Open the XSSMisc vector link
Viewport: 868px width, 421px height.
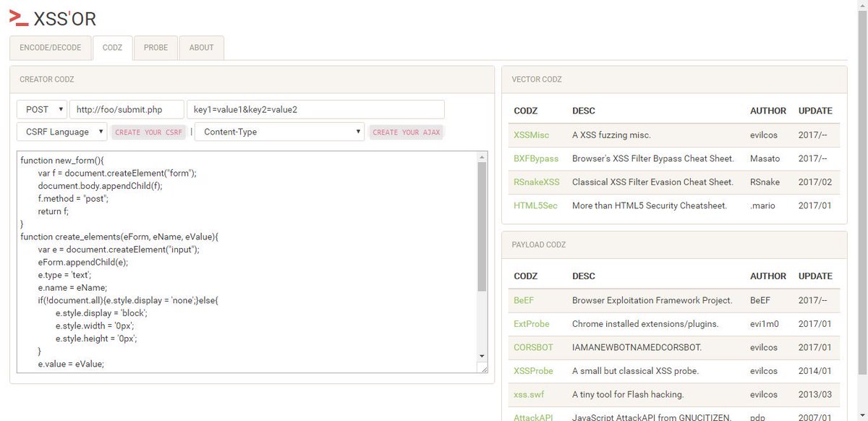pos(532,135)
